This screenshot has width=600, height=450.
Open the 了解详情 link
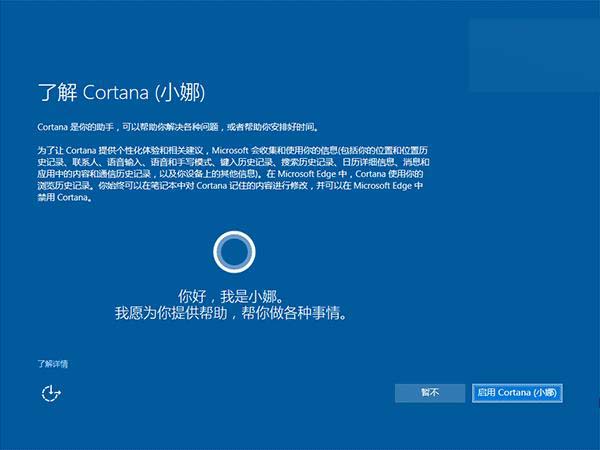[x=52, y=364]
